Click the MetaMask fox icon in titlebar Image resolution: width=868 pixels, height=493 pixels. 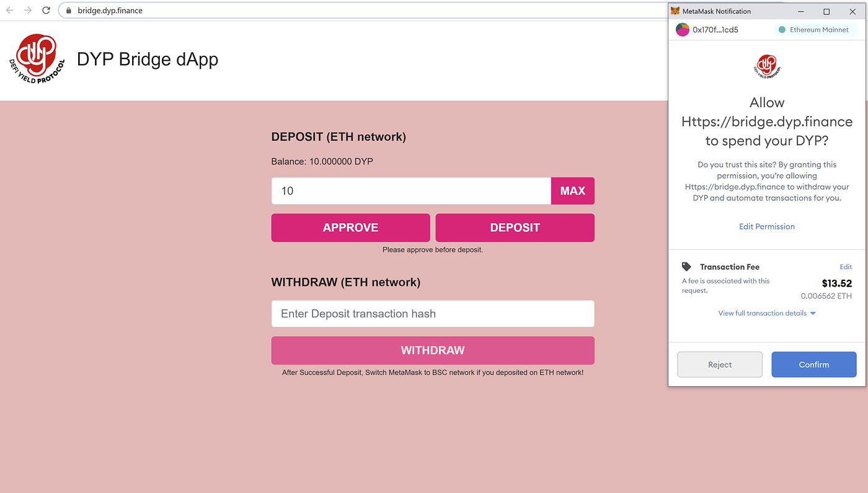coord(675,11)
